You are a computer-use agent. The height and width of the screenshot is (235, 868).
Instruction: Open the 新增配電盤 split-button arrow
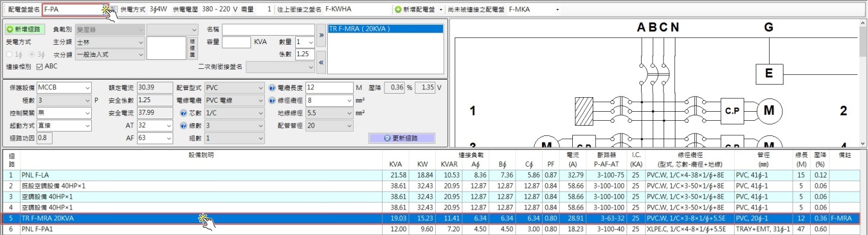[x=441, y=10]
